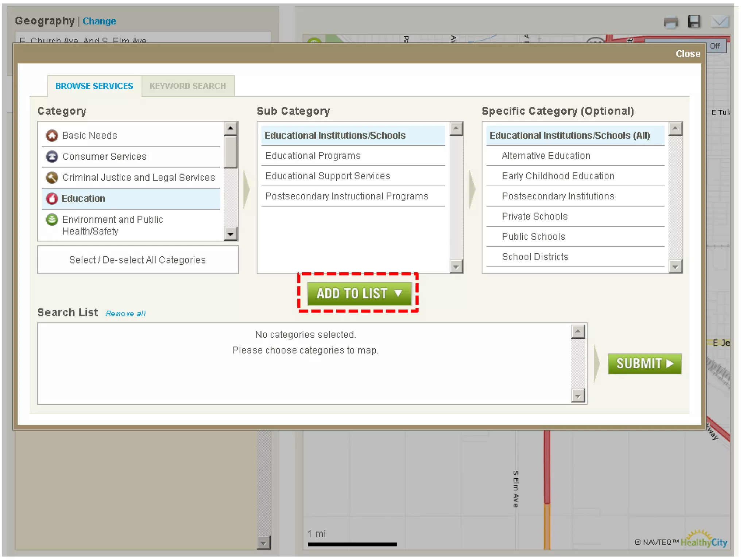Select the Education category
The height and width of the screenshot is (560, 747).
pyautogui.click(x=131, y=199)
